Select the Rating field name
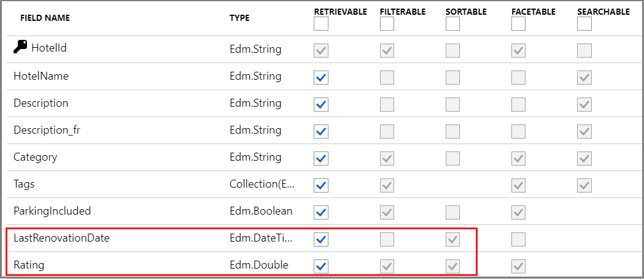644x279 pixels. pos(29,265)
